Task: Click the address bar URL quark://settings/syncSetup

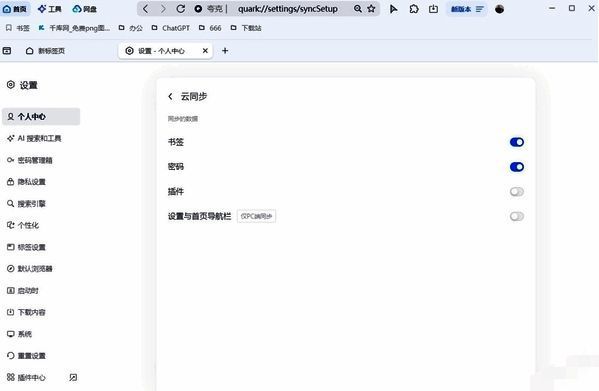Action: click(x=288, y=8)
